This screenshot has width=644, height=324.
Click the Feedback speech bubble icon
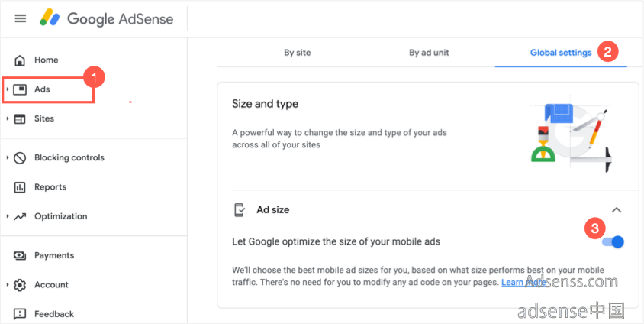coord(20,315)
